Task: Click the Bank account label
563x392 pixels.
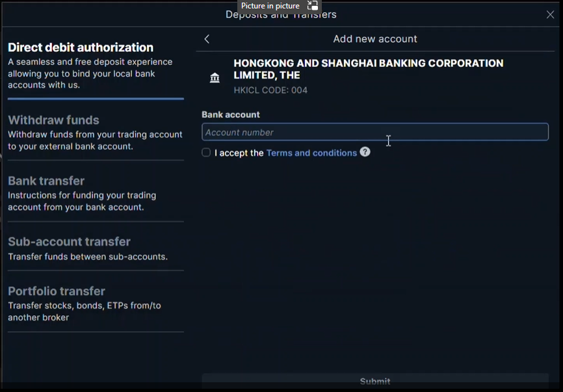Action: (231, 114)
